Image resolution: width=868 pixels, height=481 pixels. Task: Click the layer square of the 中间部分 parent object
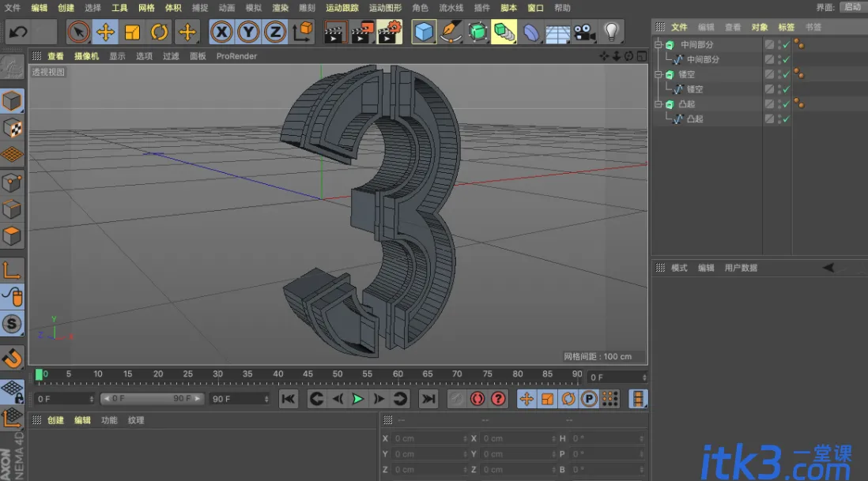coord(769,44)
